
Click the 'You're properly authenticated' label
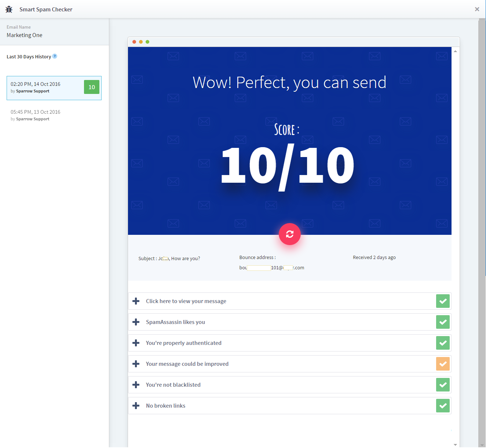tap(184, 343)
